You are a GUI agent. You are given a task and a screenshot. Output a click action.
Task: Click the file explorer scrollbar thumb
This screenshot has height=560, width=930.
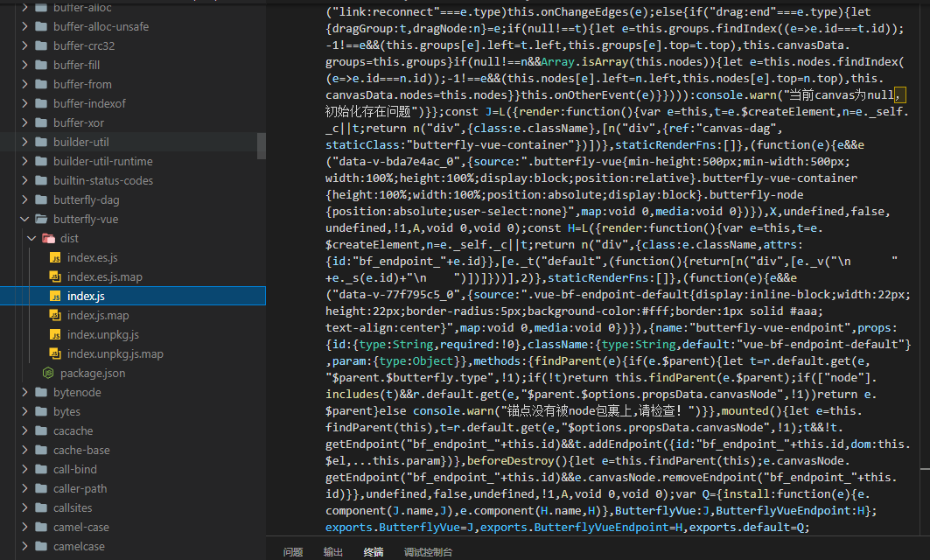(261, 146)
